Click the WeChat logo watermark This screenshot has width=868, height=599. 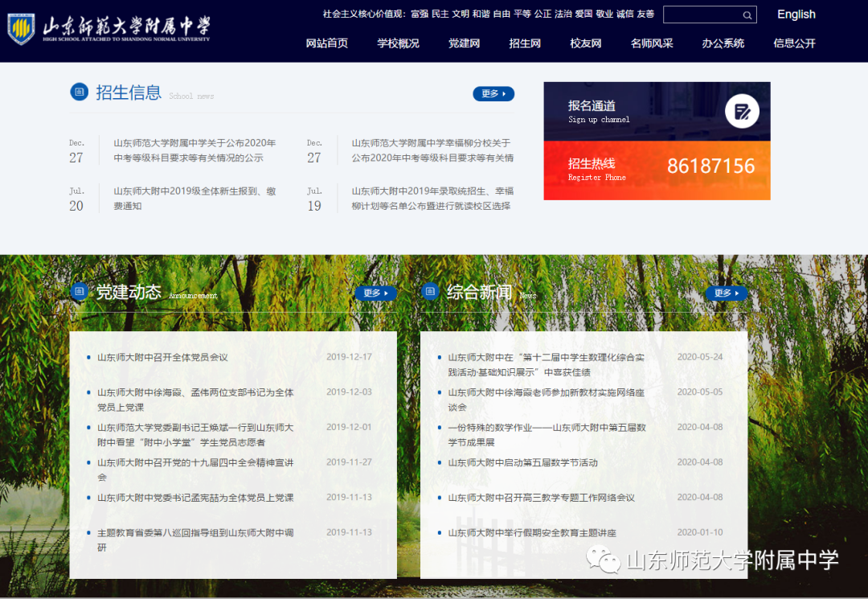point(603,560)
